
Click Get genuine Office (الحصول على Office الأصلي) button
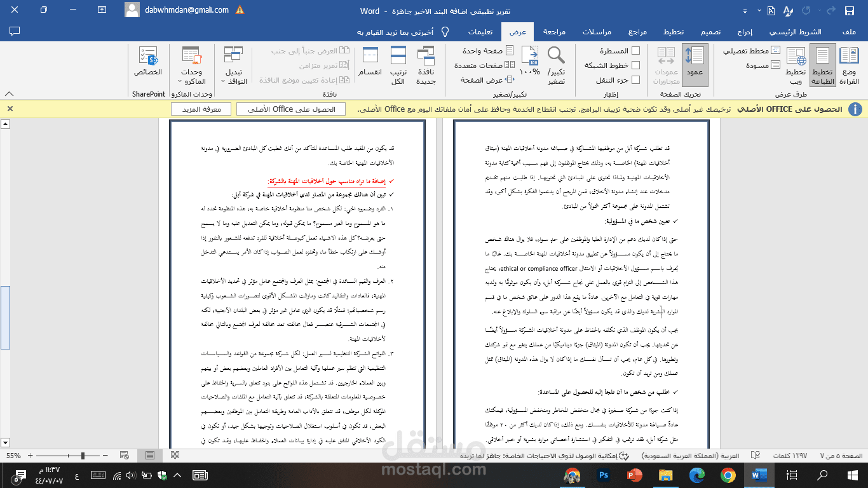click(x=291, y=109)
